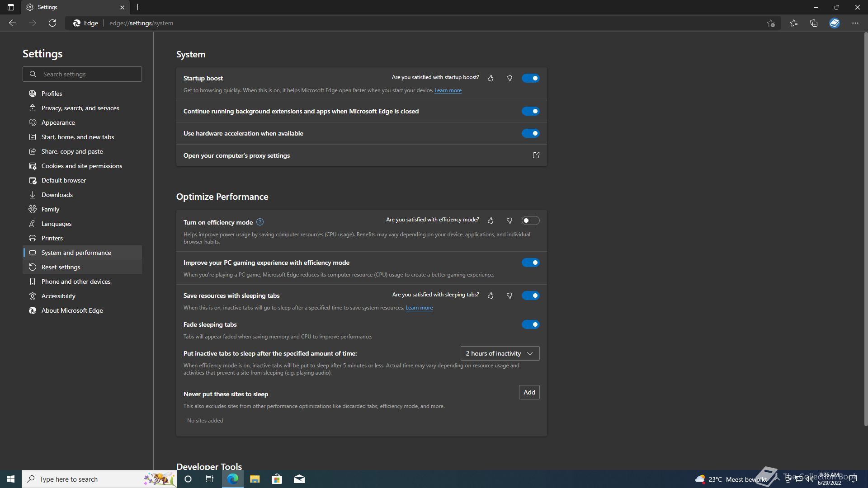Turn off hardware acceleration toggle
This screenshot has width=868, height=488.
tap(531, 133)
